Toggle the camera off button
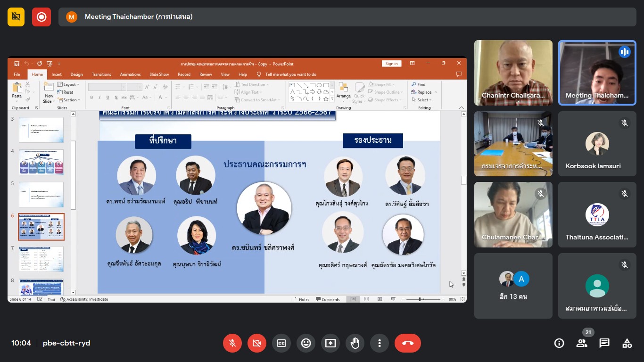The width and height of the screenshot is (644, 362). coord(257,343)
